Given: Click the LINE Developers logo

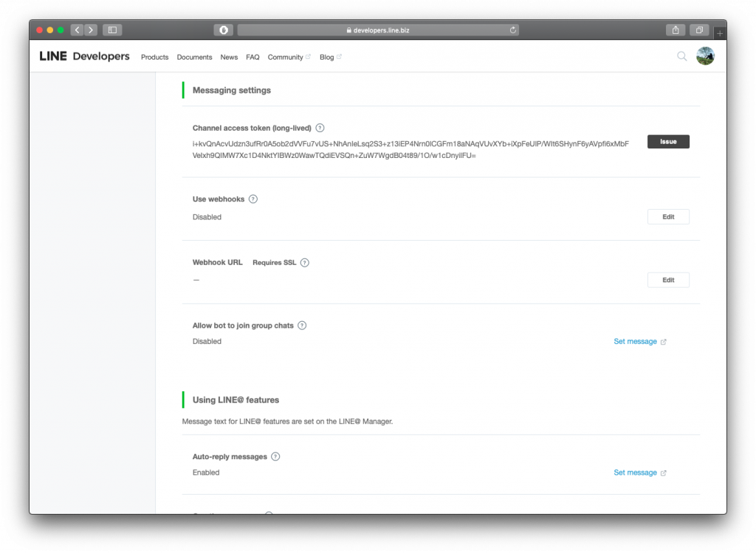Looking at the screenshot, I should (84, 56).
